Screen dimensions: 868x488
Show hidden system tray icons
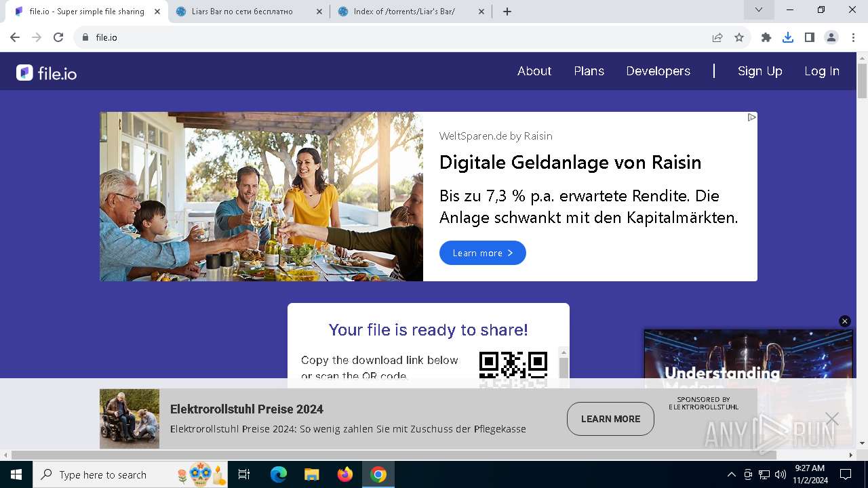[x=731, y=474]
